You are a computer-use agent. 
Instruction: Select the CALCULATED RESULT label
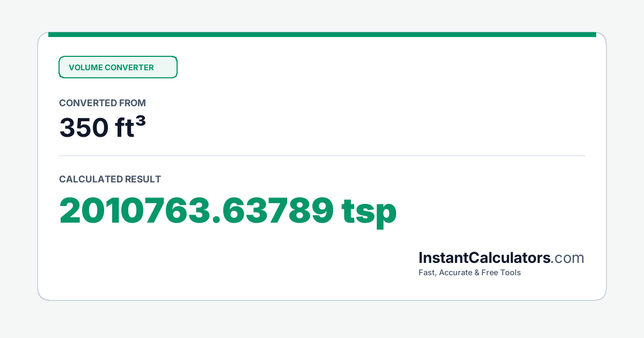coord(110,179)
